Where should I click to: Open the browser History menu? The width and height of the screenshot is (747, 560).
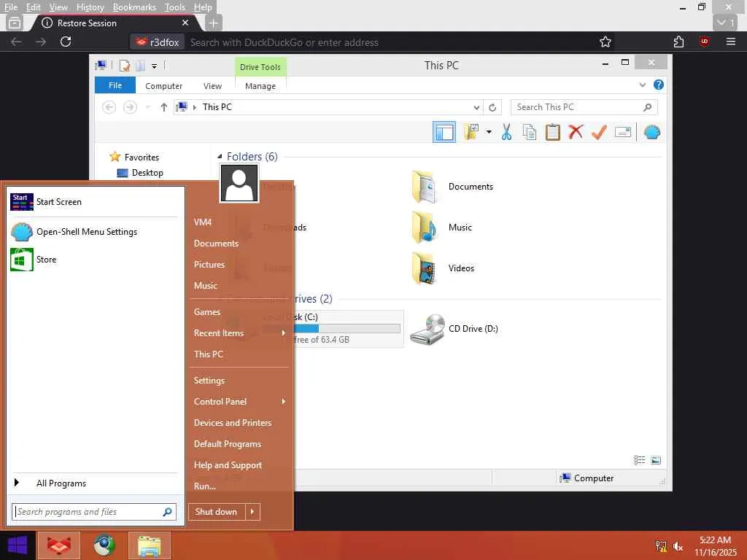coord(90,7)
